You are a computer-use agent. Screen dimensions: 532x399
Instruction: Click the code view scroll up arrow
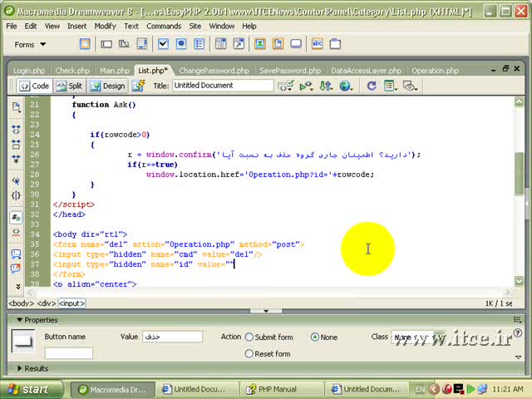(519, 101)
